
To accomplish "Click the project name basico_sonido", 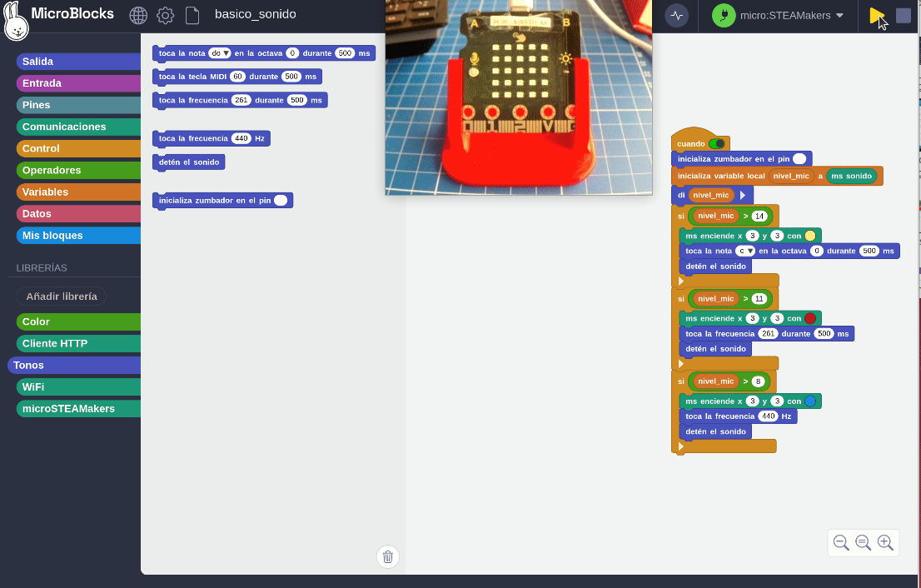I will [256, 14].
